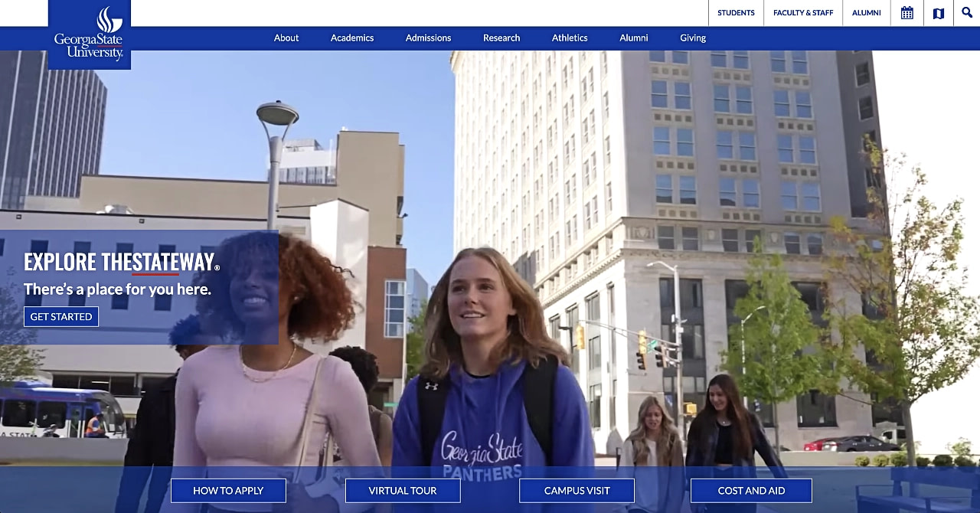The image size is (980, 513).
Task: Select the Alumni main navigation item
Action: 634,38
